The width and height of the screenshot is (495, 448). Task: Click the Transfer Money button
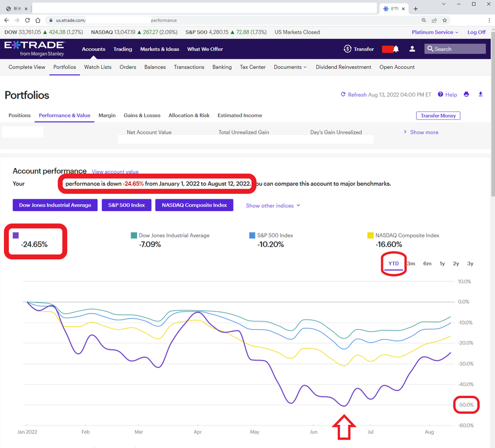tap(438, 115)
